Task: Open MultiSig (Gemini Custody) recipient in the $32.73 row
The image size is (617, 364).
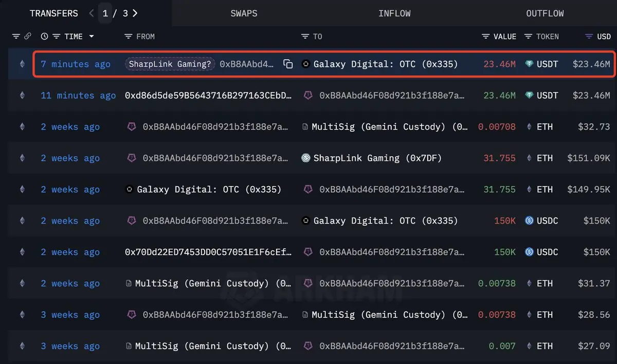Action: [390, 127]
